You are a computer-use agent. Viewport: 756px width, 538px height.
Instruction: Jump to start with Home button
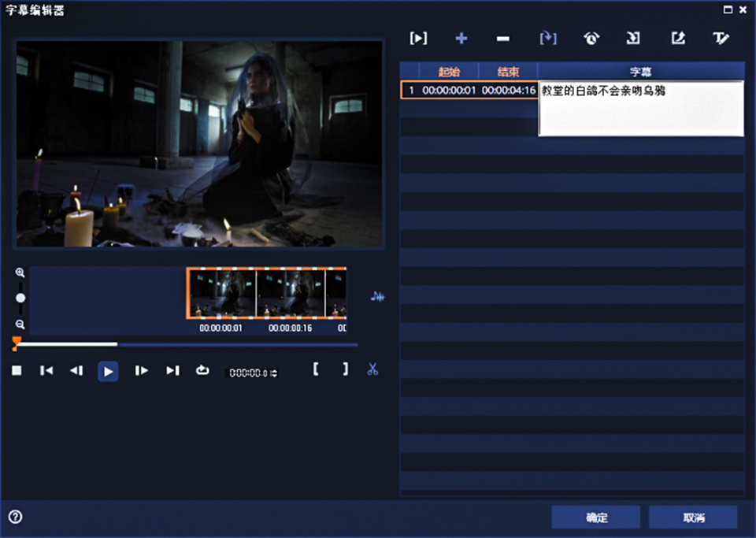pos(46,370)
